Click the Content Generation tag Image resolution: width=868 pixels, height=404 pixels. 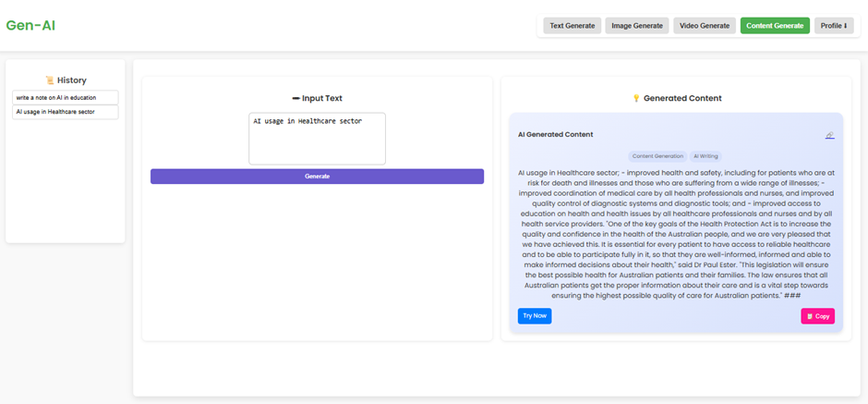657,156
